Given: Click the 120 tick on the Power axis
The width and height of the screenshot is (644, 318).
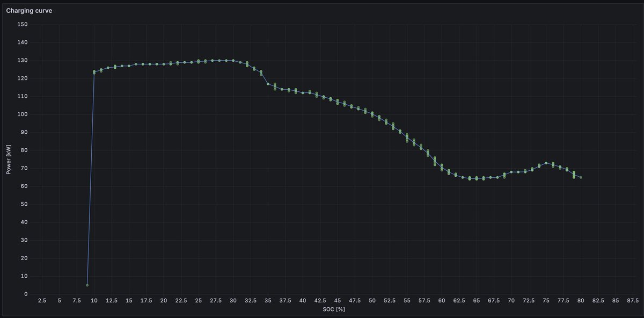Looking at the screenshot, I should [22, 78].
